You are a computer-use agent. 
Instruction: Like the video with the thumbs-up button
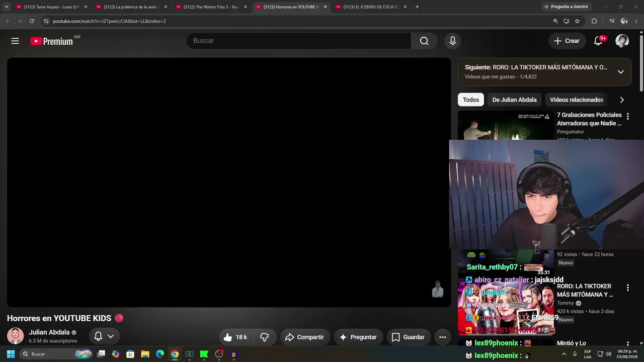[235, 337]
